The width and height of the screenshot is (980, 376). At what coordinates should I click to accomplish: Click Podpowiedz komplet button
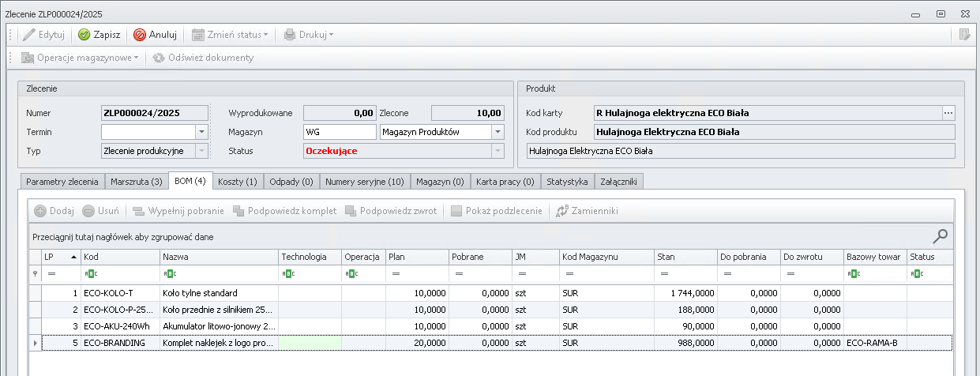pyautogui.click(x=285, y=211)
